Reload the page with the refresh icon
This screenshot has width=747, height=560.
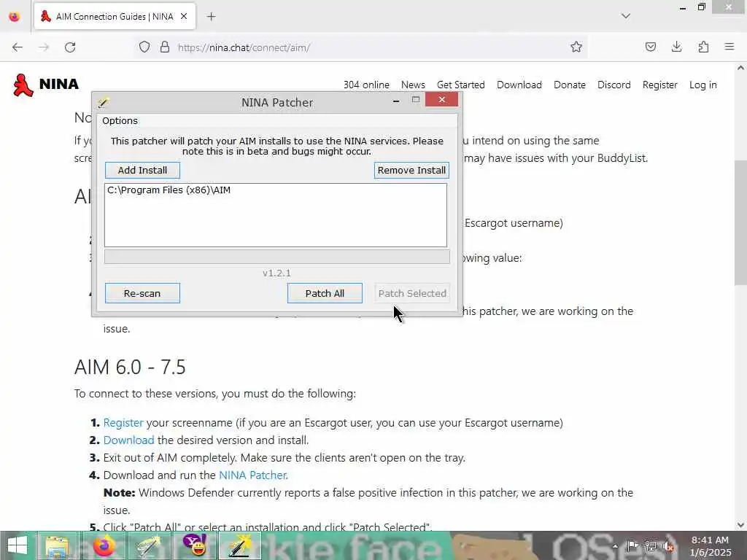(70, 47)
